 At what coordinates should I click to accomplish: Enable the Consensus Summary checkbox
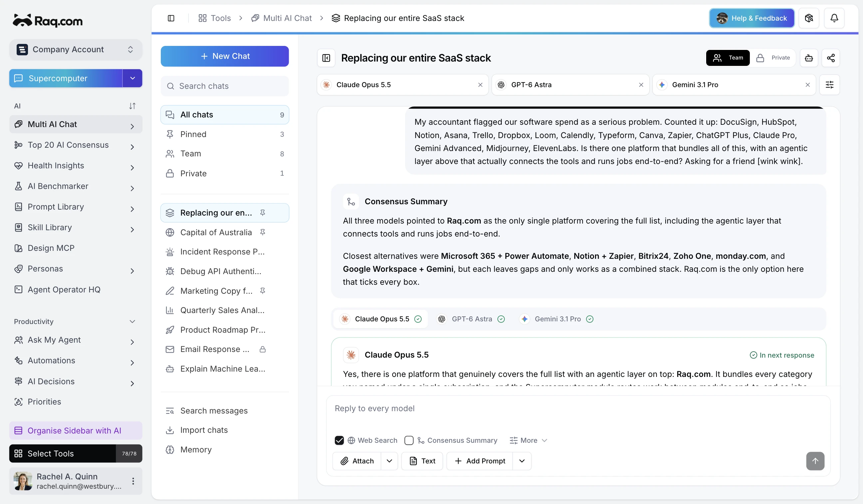click(409, 440)
